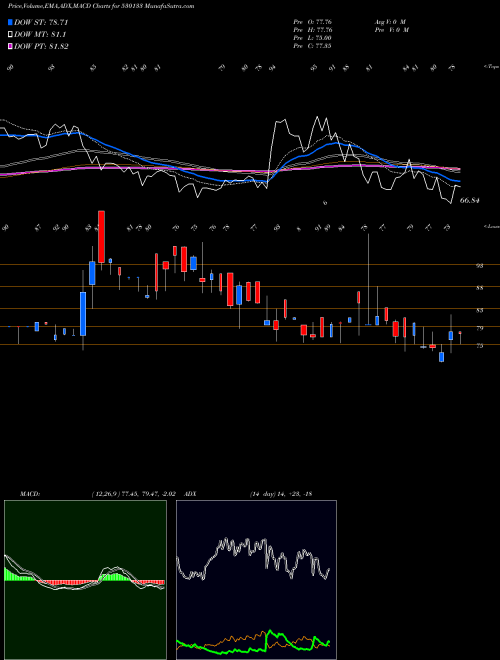Select the 'DOW PT: 81.82' legend label

pos(41,46)
